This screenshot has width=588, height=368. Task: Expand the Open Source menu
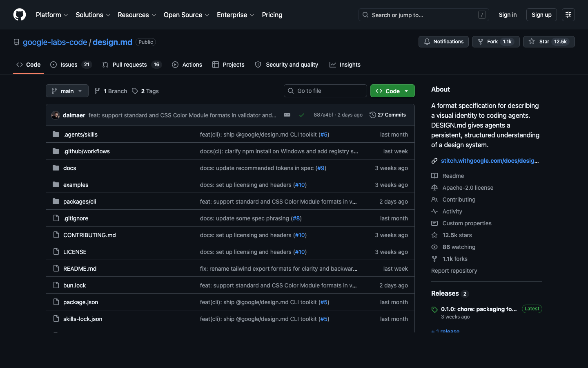187,15
